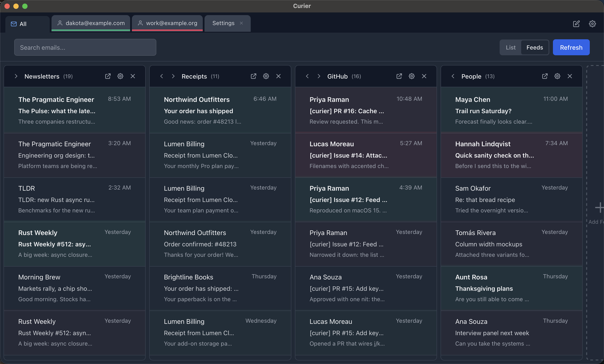Open Lumen Billing team plan receipt
The width and height of the screenshot is (604, 364).
coord(220,200)
